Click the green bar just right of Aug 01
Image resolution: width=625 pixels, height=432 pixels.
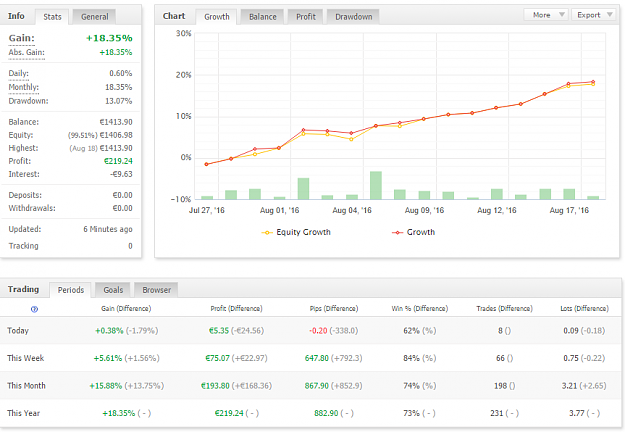coord(303,189)
